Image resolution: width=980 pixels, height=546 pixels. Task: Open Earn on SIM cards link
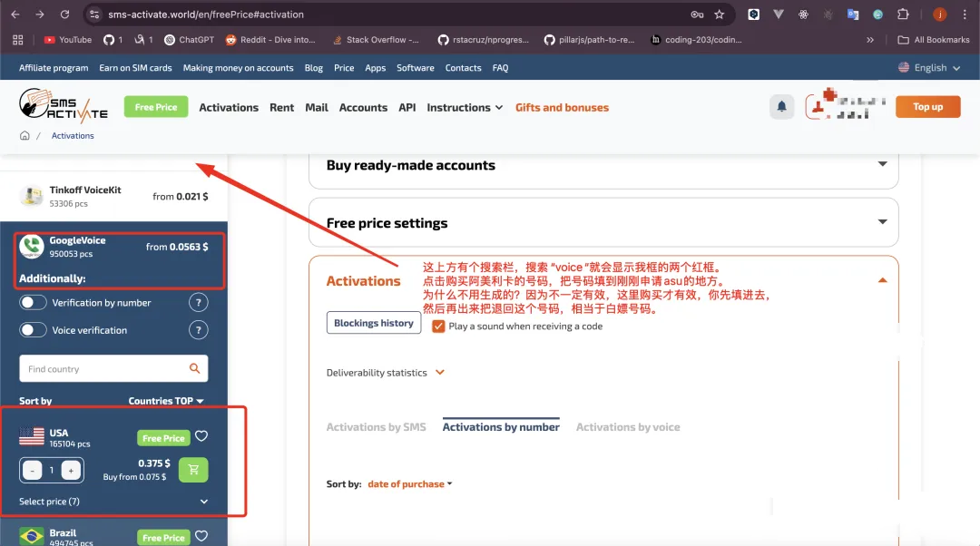pos(135,67)
